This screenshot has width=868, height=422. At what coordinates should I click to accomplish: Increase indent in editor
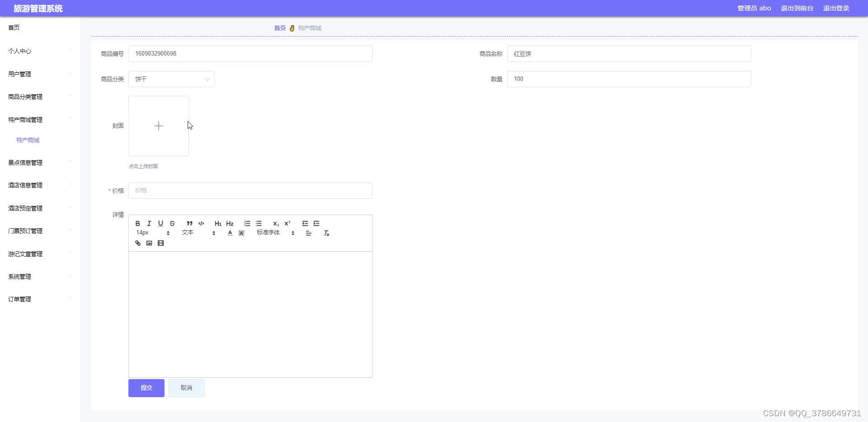pos(316,224)
